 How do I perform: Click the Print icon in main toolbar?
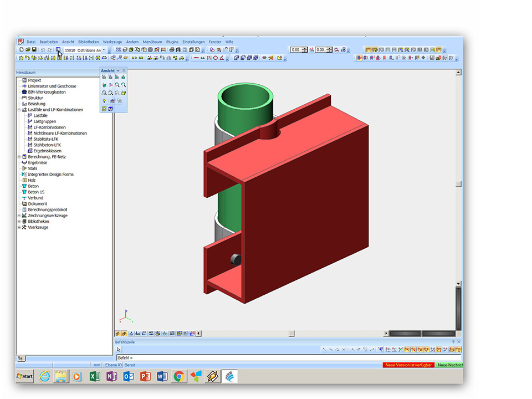point(172,50)
